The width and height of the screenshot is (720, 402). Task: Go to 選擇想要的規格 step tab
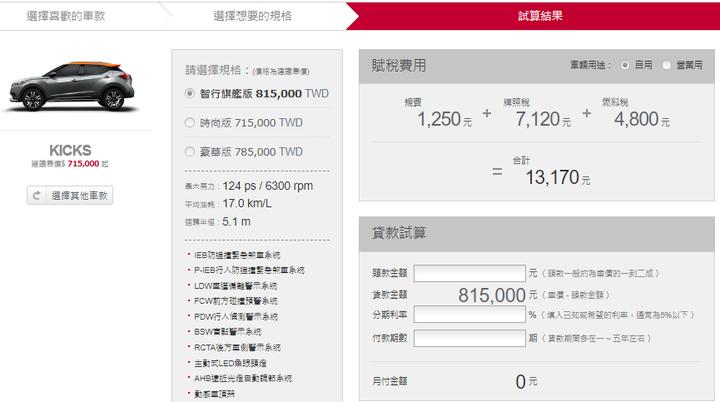253,16
